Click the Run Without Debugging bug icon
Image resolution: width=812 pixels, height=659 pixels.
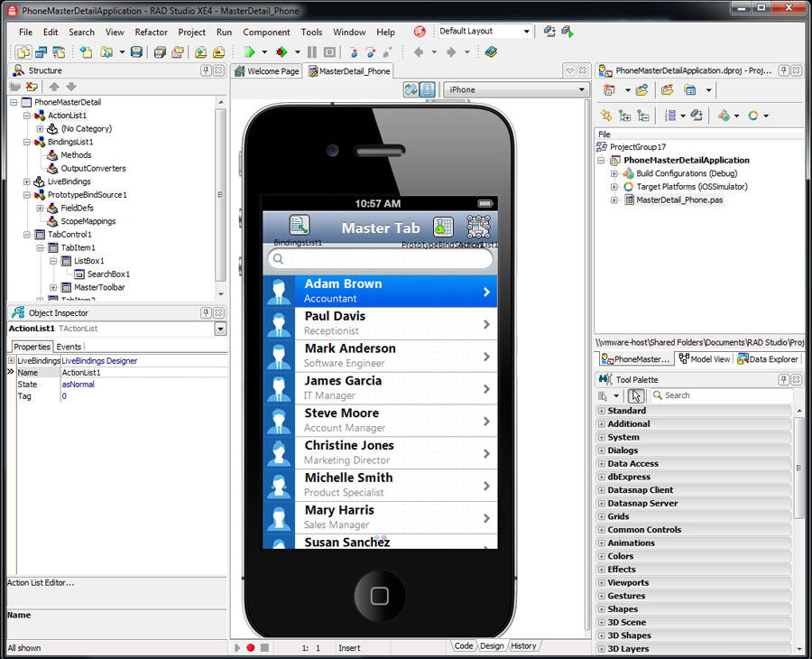[x=281, y=51]
